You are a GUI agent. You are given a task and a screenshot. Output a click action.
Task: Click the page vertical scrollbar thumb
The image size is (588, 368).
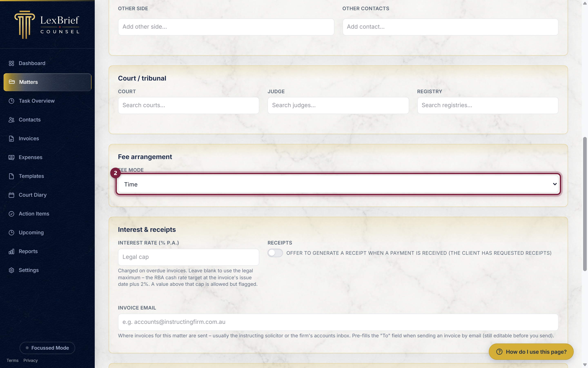pos(585,204)
